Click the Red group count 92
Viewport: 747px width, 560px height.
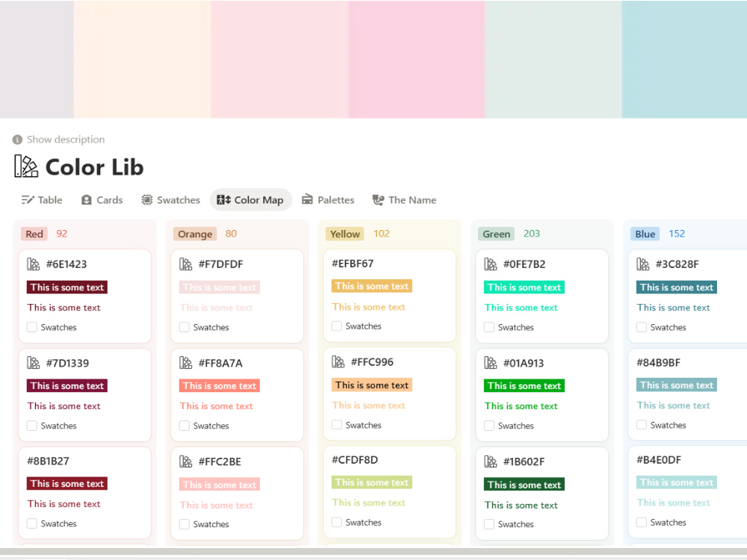62,233
